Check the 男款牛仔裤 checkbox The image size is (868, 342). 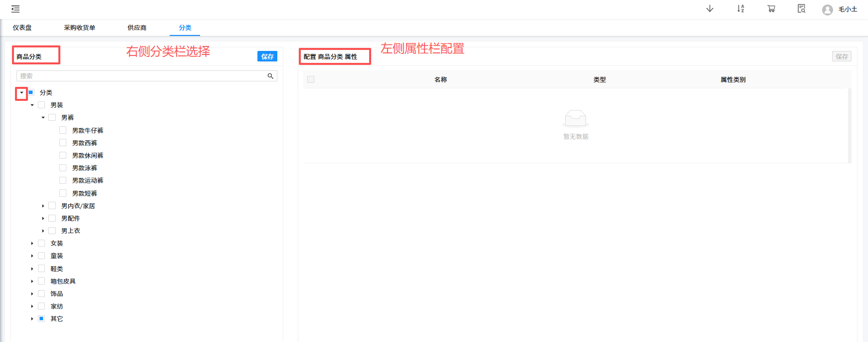[63, 130]
